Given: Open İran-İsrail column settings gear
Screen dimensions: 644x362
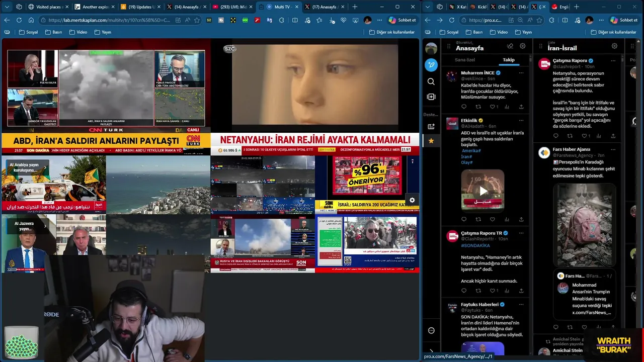Looking at the screenshot, I should 614,46.
